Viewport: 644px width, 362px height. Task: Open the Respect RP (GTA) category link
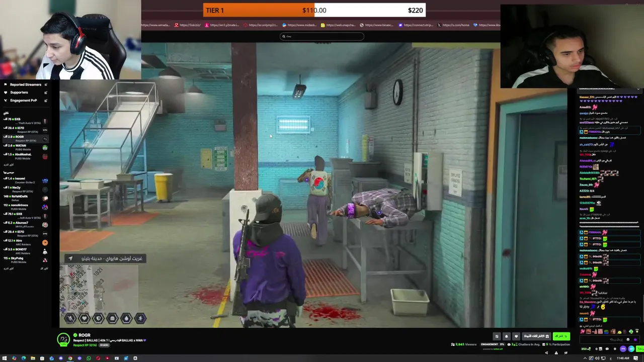pos(85,345)
